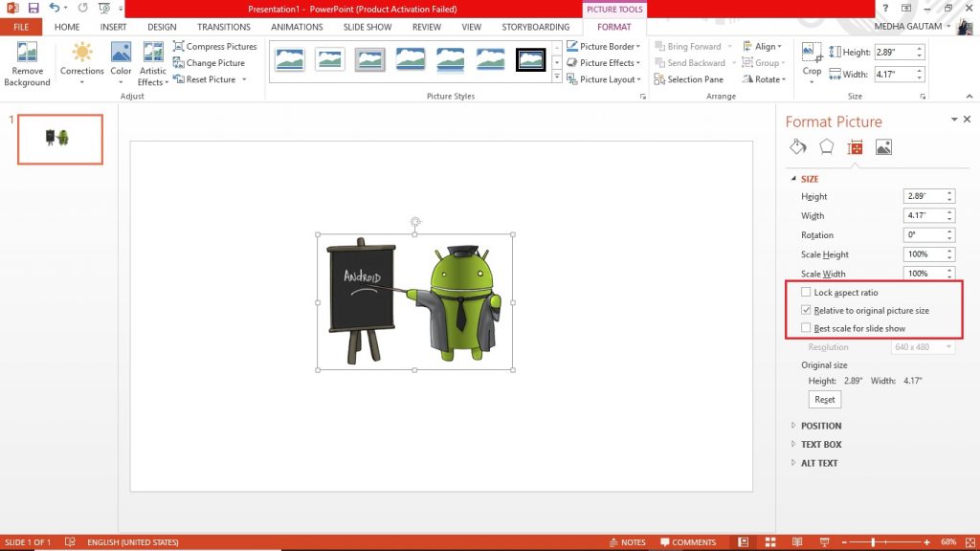This screenshot has width=980, height=551.
Task: Switch to the Picture pane icon
Action: pos(882,146)
